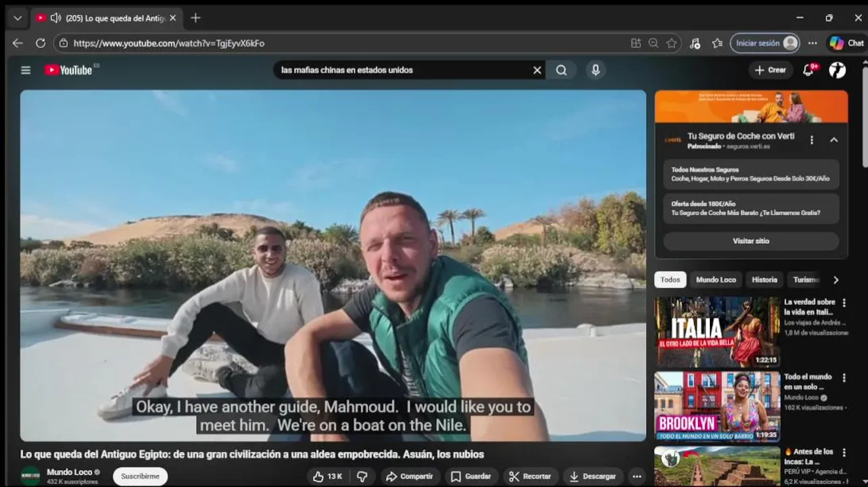Collapse the Verti ad panel chevron
Image resolution: width=868 pixels, height=487 pixels.
click(x=834, y=140)
